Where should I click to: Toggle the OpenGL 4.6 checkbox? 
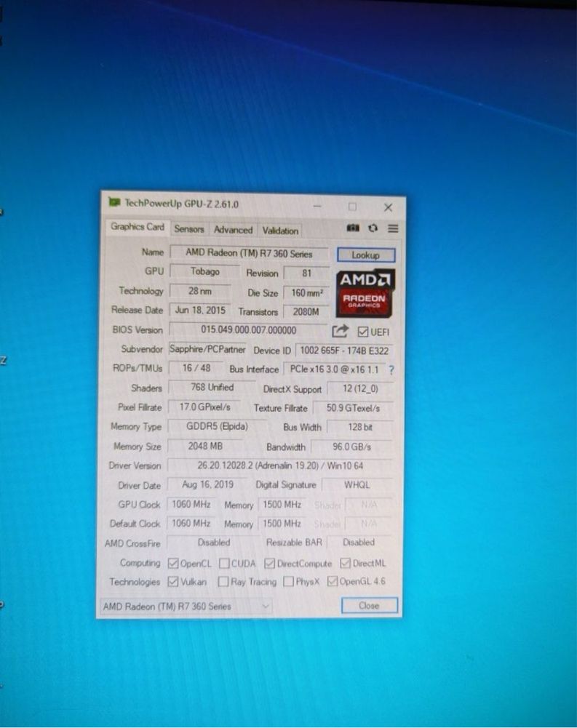[333, 581]
